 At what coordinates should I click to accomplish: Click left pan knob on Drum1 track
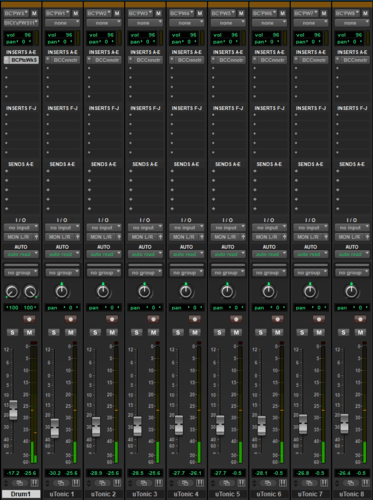tap(12, 292)
